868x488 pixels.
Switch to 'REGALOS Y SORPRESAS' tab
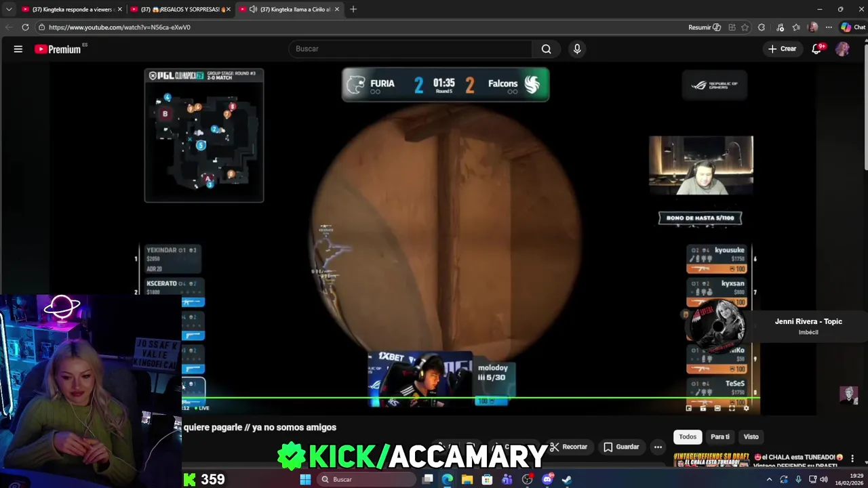(180, 9)
